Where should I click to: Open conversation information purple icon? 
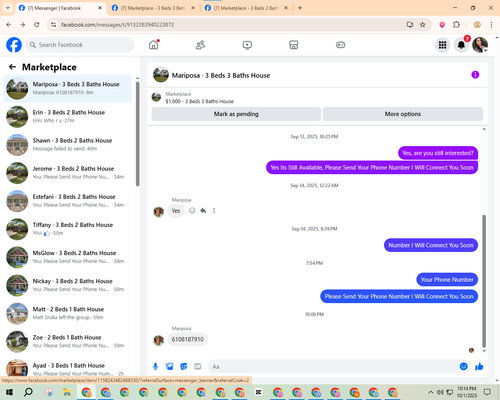click(475, 75)
